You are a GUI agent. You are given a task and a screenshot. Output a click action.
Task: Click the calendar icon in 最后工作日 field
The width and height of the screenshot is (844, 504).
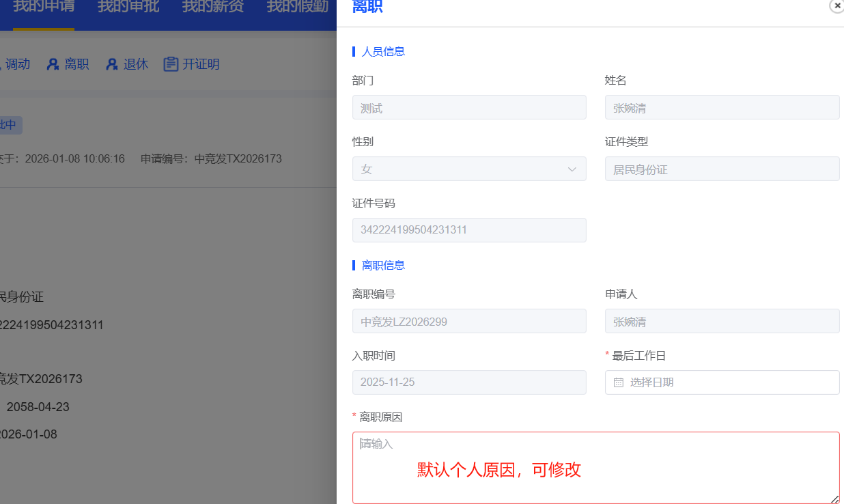(619, 382)
